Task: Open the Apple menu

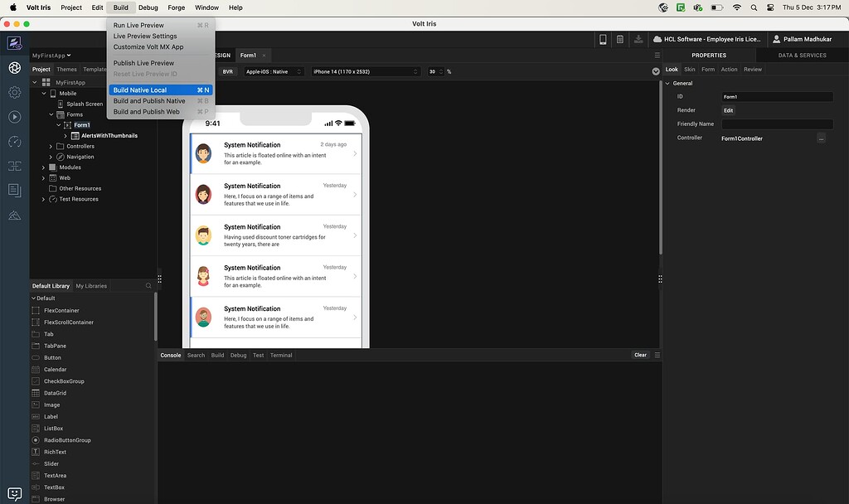Action: (13, 7)
